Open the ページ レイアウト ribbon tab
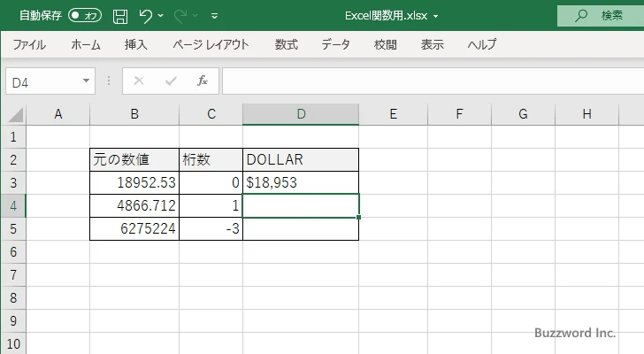 coord(211,44)
